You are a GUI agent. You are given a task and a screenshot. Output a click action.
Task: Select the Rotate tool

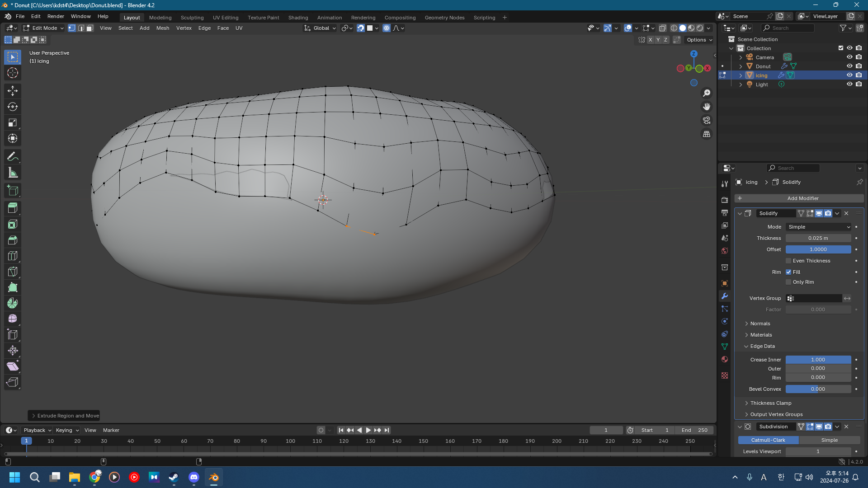(13, 107)
